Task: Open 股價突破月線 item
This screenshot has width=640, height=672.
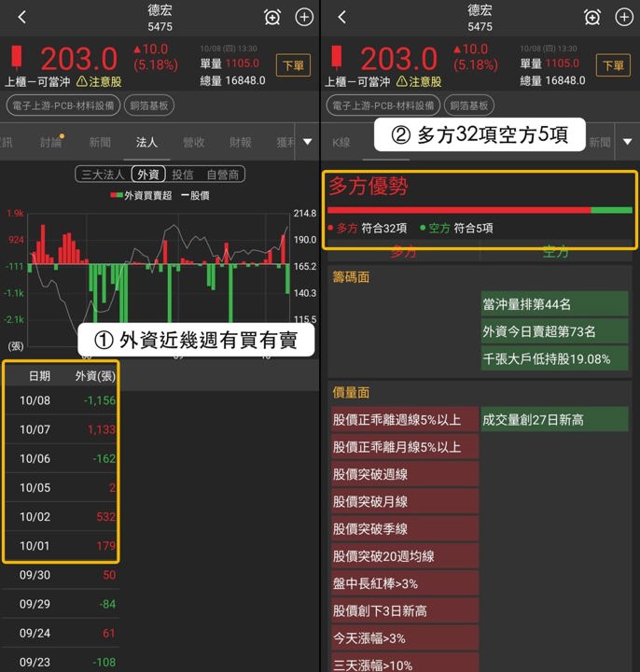Action: point(405,501)
